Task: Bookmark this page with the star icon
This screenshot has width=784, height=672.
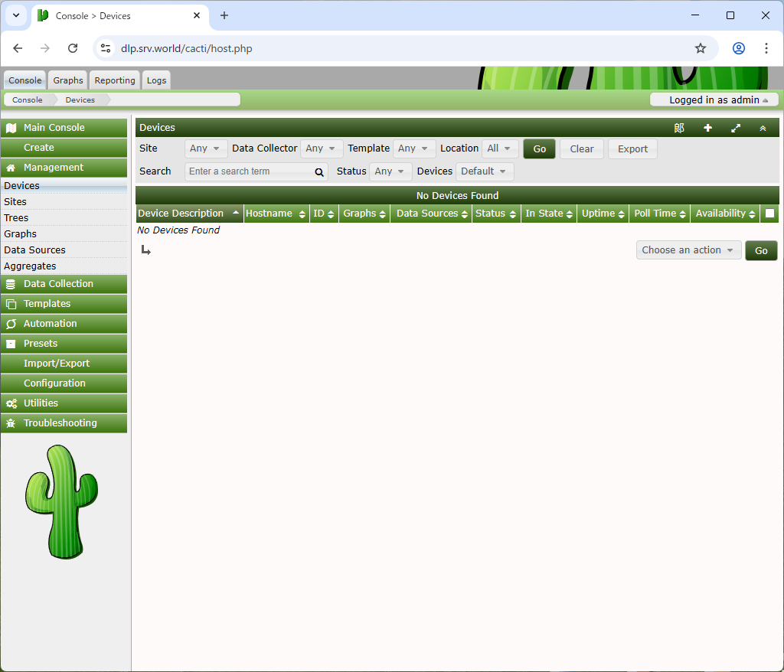Action: (x=700, y=48)
